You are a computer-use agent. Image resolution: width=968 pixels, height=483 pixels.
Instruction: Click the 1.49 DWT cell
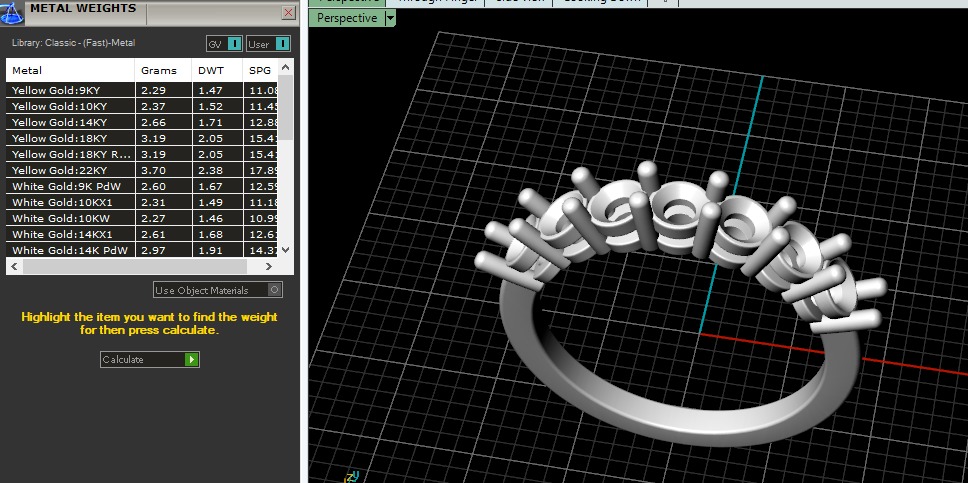[x=217, y=203]
